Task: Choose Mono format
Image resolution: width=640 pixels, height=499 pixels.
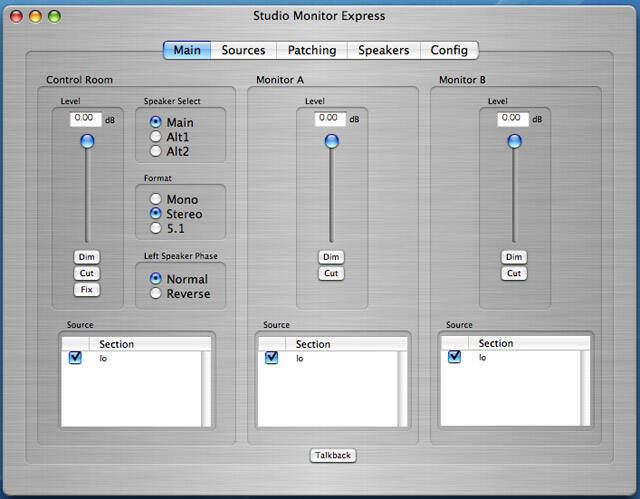Action: 156,199
